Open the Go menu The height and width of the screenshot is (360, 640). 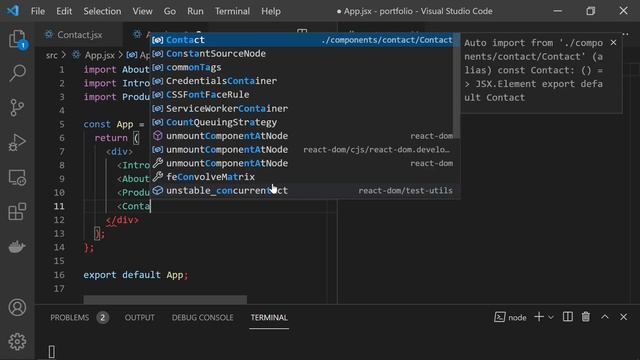170,11
